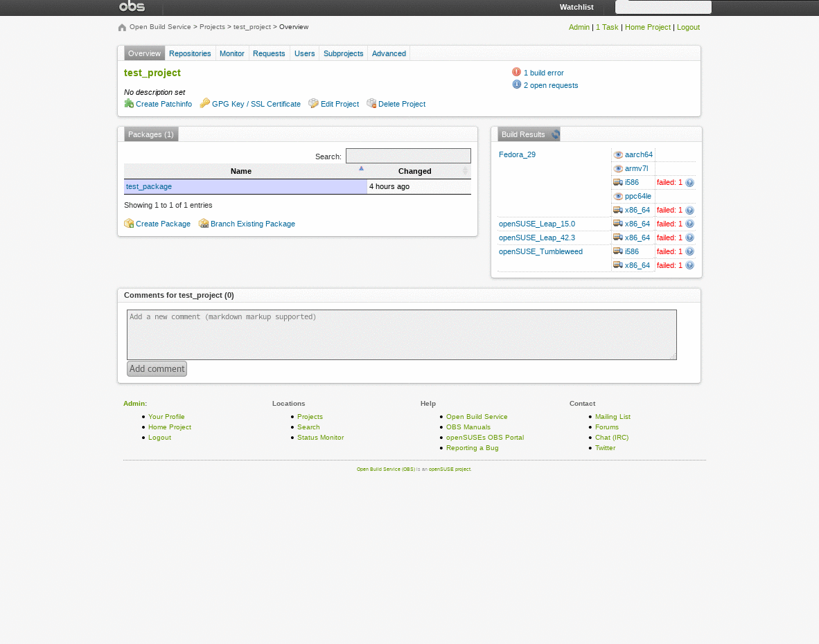
Task: Click the help icon next to Fedora_29 i586 failure
Action: point(690,182)
